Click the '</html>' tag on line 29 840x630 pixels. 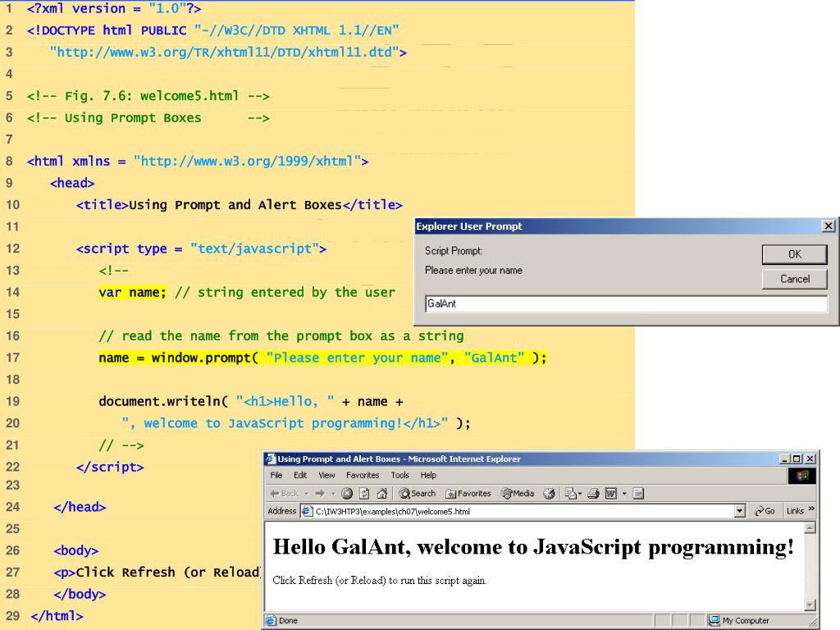57,616
